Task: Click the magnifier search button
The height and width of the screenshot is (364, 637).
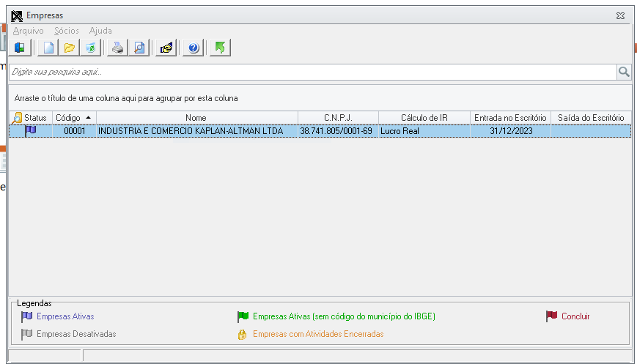Action: click(x=624, y=72)
